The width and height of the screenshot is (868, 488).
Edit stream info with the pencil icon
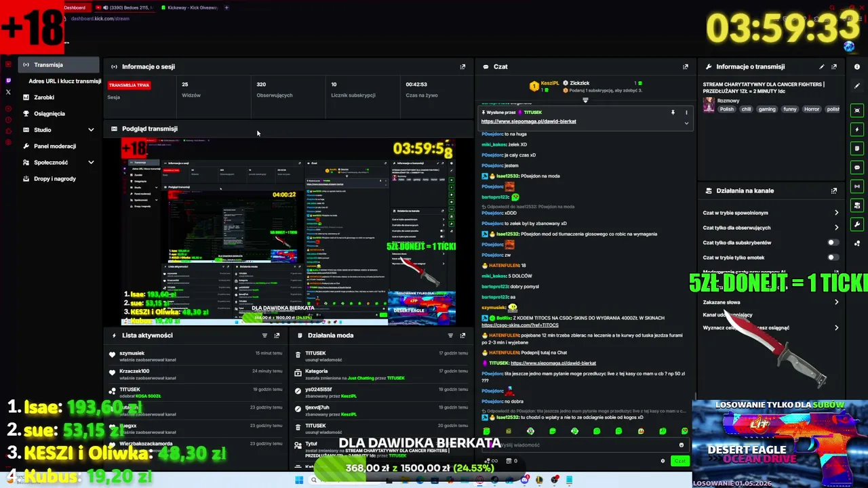822,66
